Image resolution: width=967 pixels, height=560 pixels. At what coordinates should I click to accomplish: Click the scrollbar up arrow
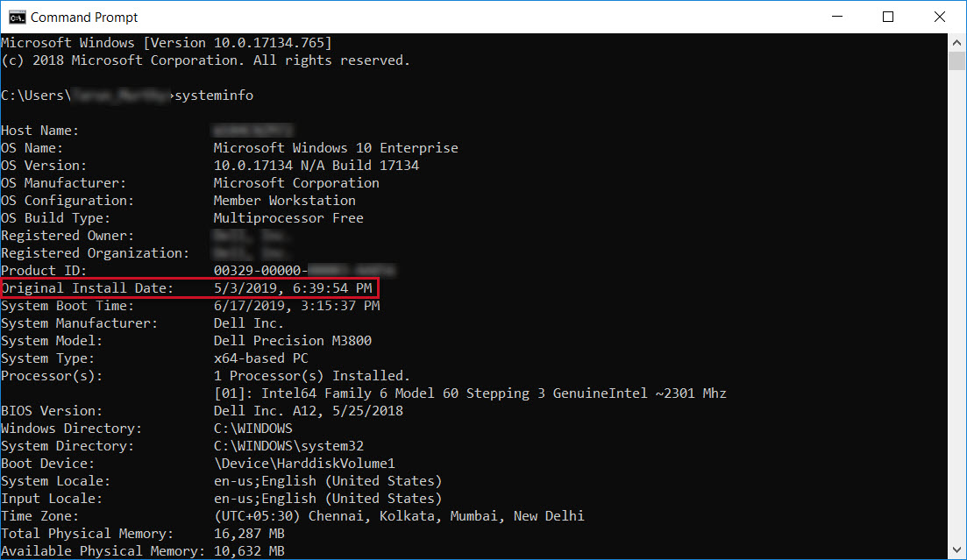point(956,41)
